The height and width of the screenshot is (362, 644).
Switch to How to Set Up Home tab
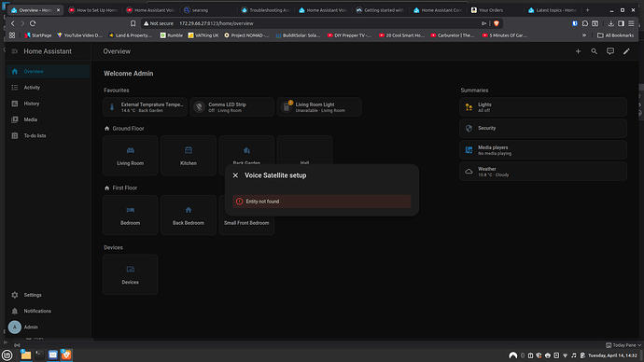coord(92,10)
